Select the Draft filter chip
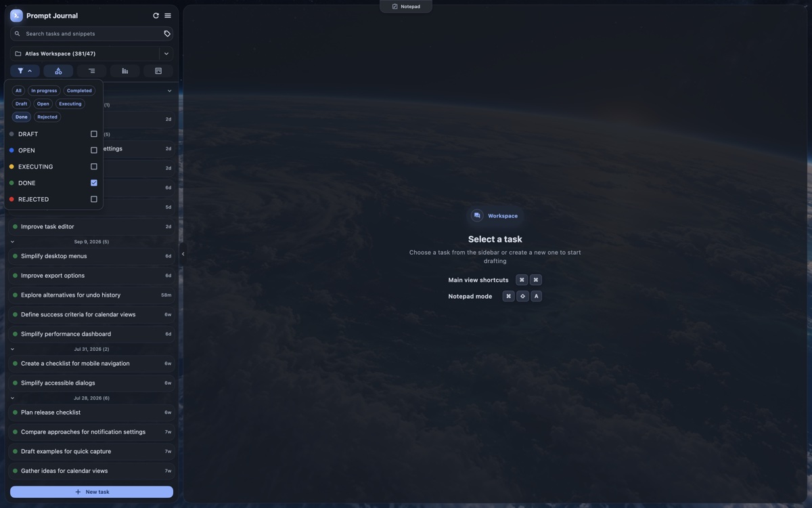The width and height of the screenshot is (812, 508). [21, 104]
